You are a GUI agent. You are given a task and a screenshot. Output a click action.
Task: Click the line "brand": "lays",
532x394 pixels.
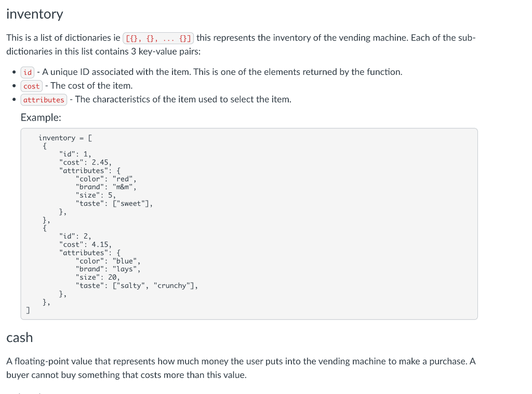click(108, 269)
